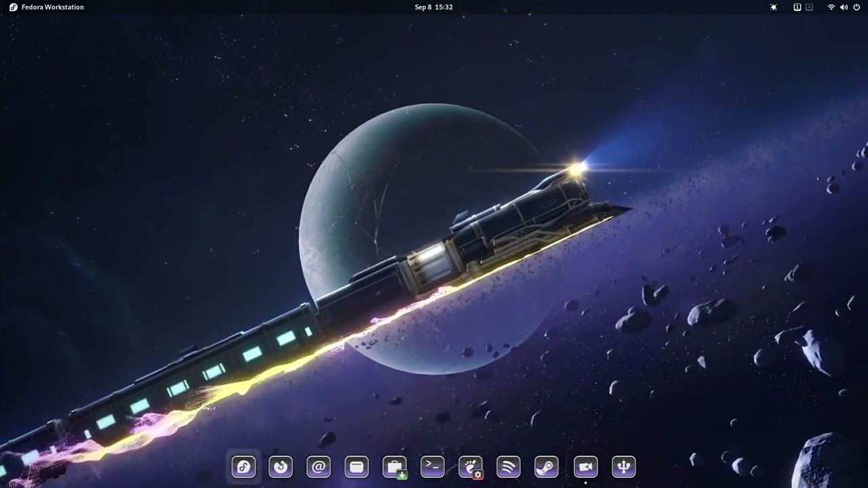Open the dock app with striped waves icon
The height and width of the screenshot is (488, 868).
[x=509, y=466]
